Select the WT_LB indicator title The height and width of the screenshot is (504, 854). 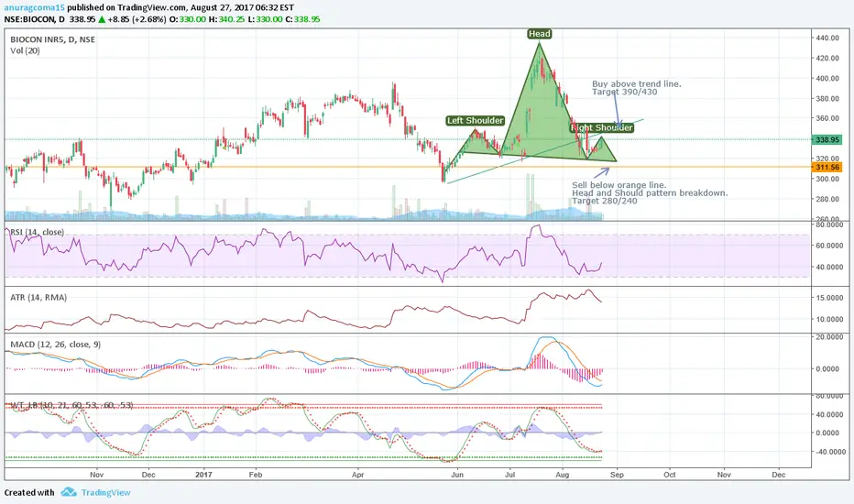[x=71, y=405]
